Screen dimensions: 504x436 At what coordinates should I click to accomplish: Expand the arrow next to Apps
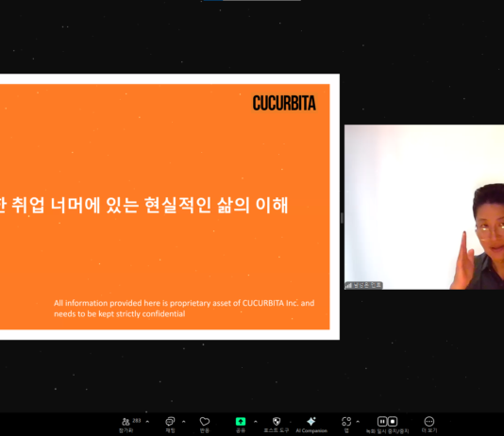tap(358, 421)
